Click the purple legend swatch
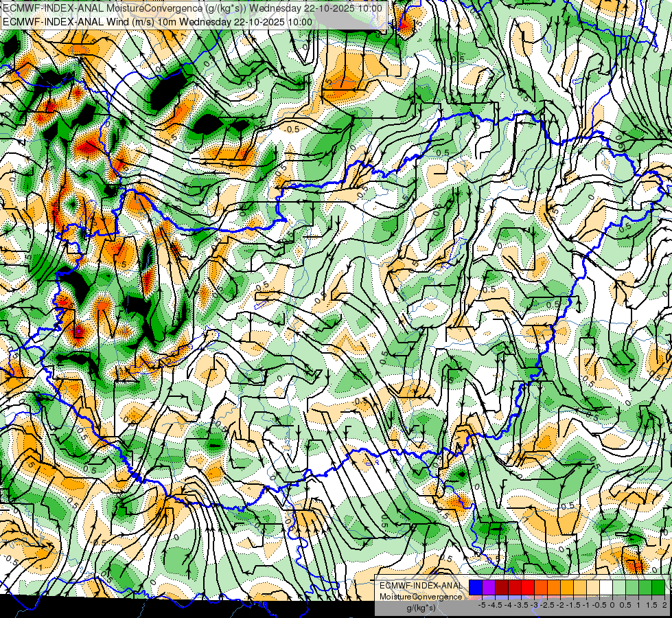 (489, 588)
